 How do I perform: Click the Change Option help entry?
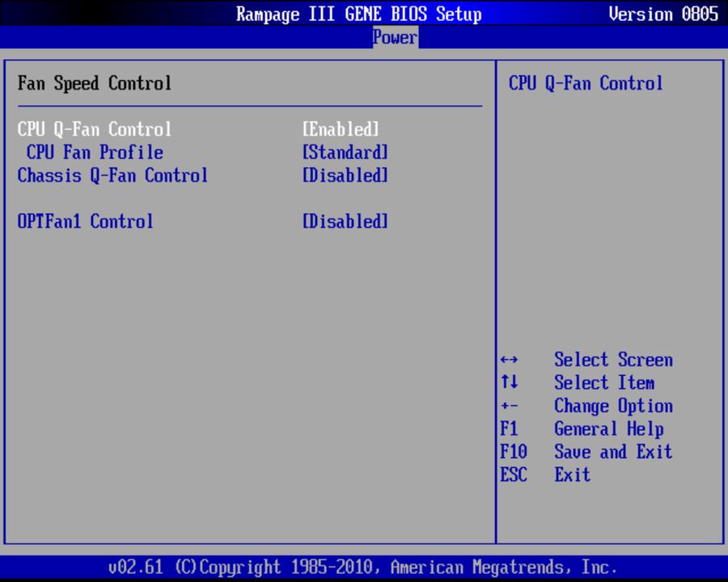pos(613,406)
